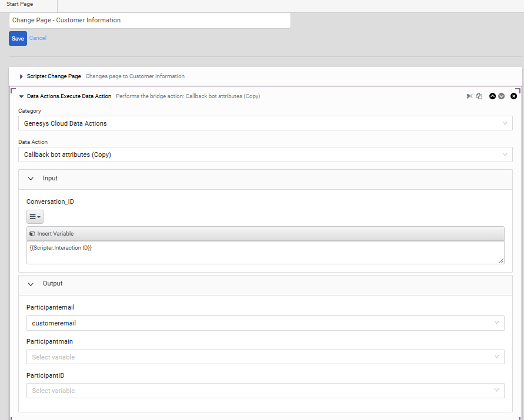Select a variable for ParticipantID
The height and width of the screenshot is (420, 524).
point(265,391)
